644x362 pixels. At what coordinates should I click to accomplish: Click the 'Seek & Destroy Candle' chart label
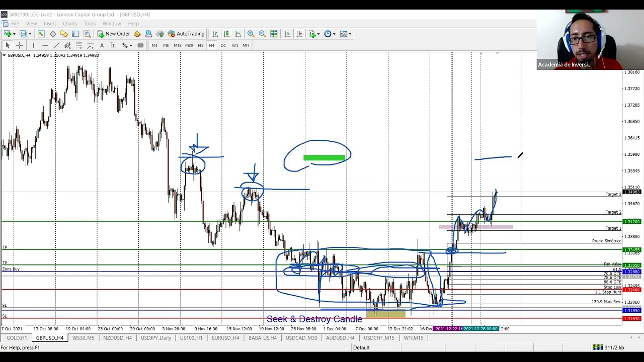(314, 319)
